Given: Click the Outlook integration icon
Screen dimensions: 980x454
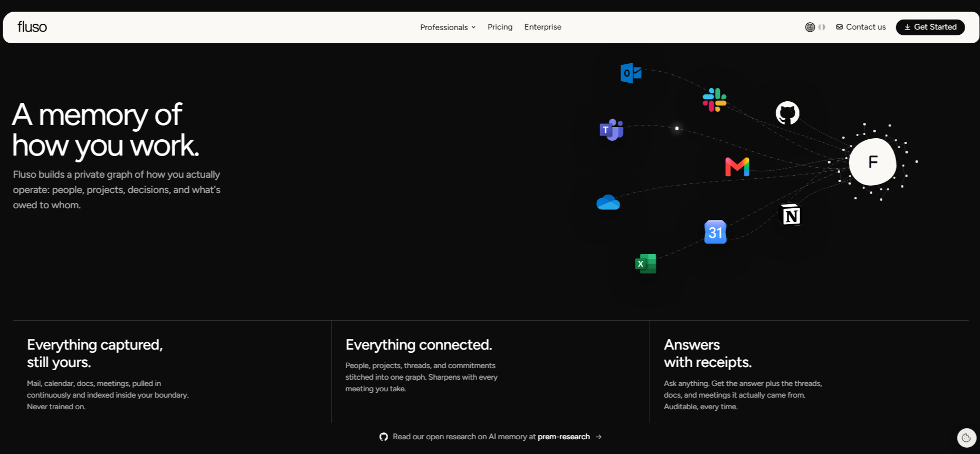Looking at the screenshot, I should click(631, 73).
